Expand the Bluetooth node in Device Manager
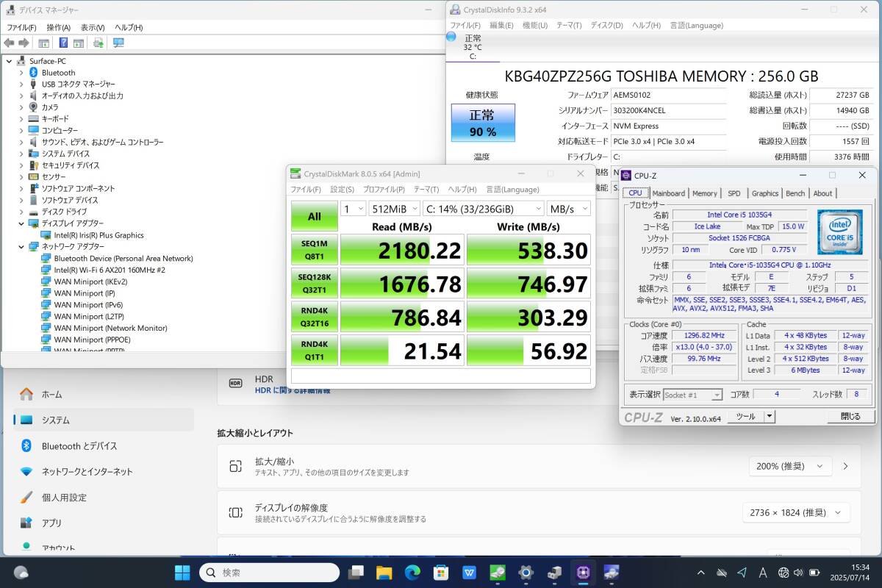This screenshot has width=882, height=588. [x=21, y=73]
